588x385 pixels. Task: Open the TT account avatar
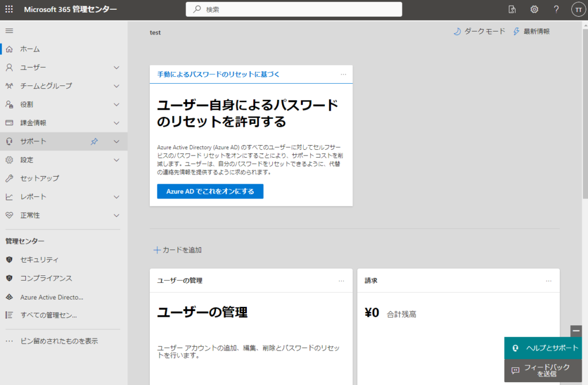click(x=578, y=10)
